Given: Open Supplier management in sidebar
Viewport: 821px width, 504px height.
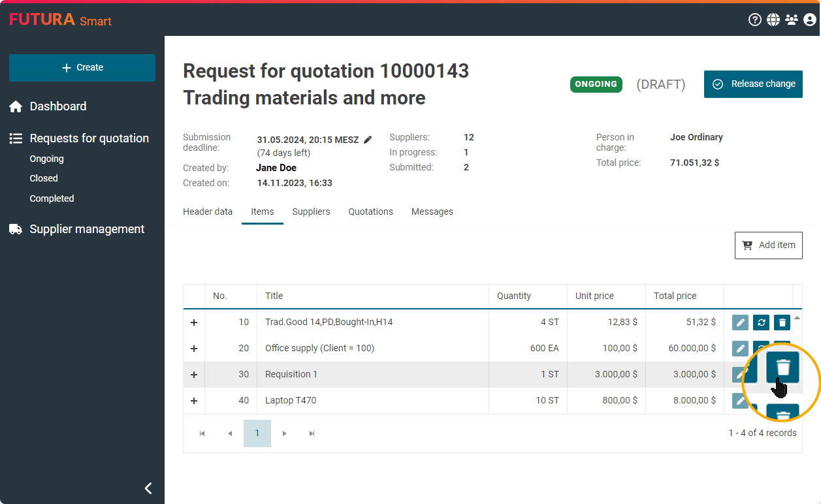Looking at the screenshot, I should click(87, 229).
